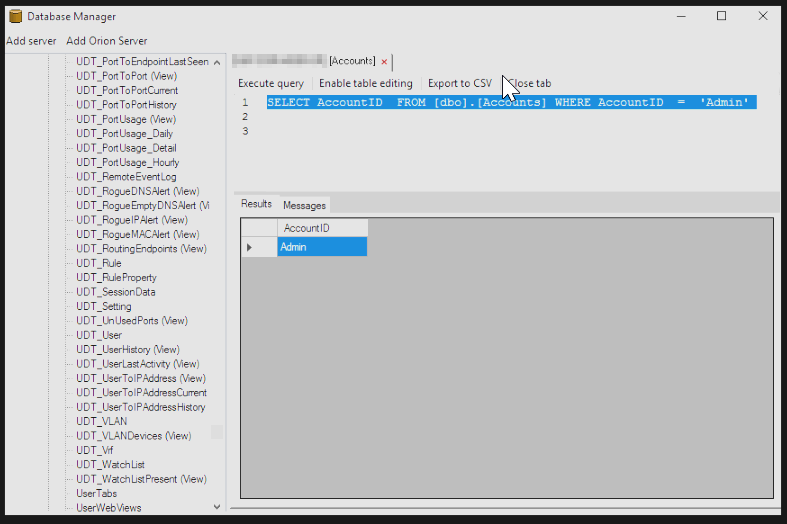Maximize the Database Manager window
Viewport: 787px width, 524px height.
[721, 16]
